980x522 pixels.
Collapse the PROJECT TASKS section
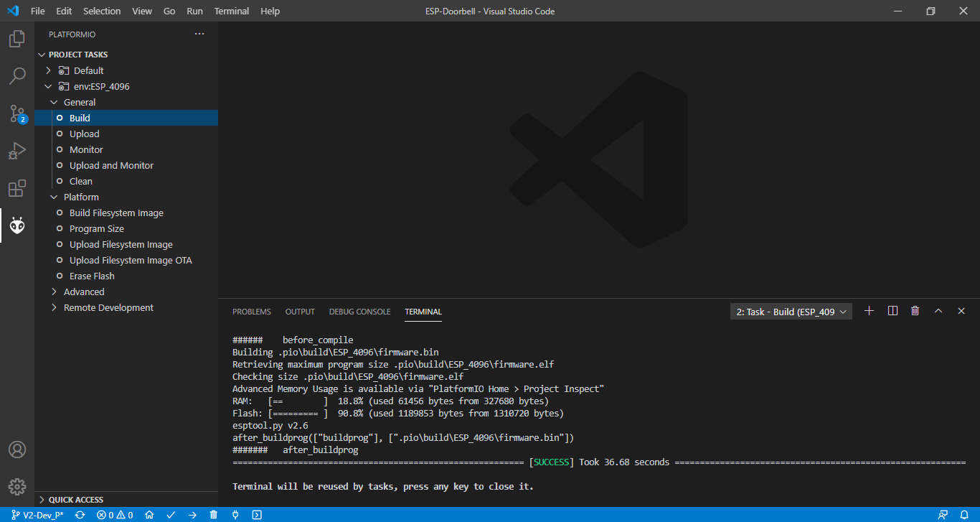point(126,55)
